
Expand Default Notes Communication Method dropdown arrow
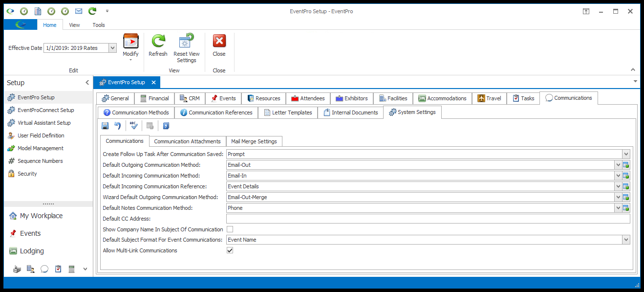tap(618, 208)
